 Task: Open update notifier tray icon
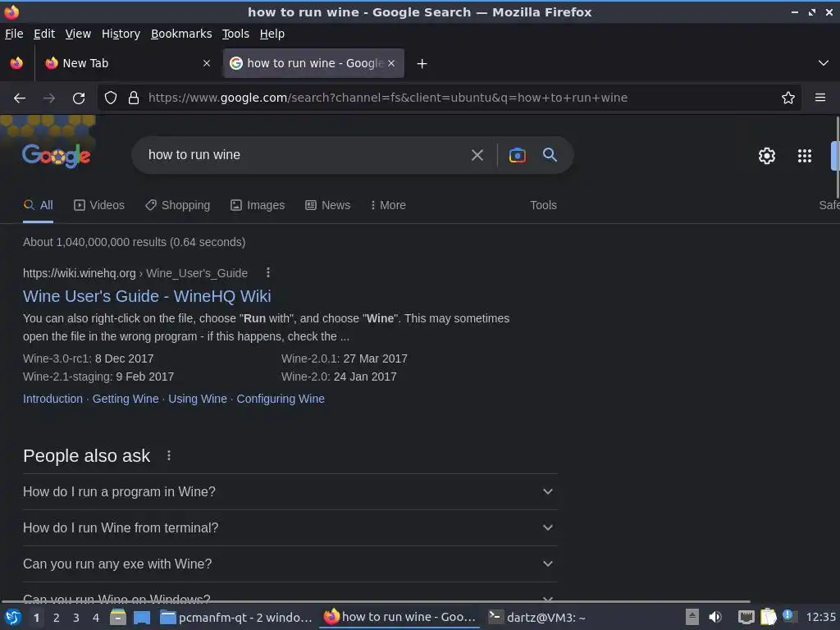[788, 615]
